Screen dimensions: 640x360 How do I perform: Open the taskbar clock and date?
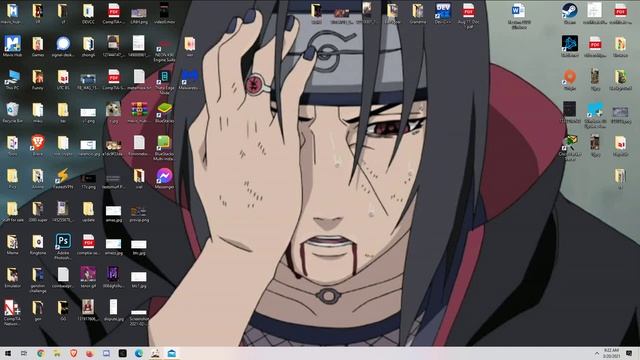[x=611, y=353]
